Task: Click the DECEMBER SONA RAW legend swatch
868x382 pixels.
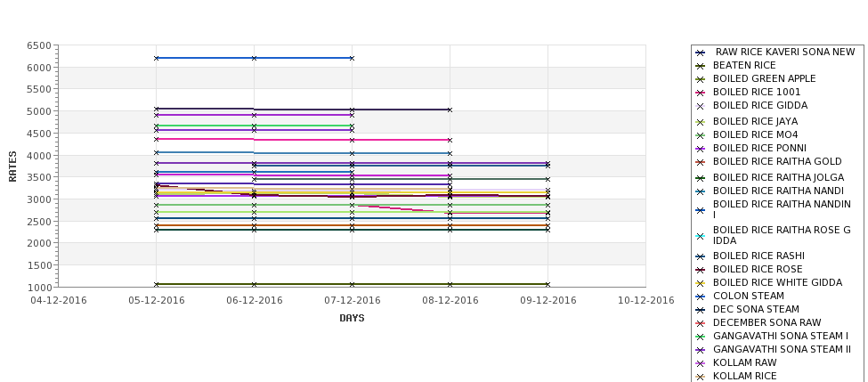Action: [701, 322]
